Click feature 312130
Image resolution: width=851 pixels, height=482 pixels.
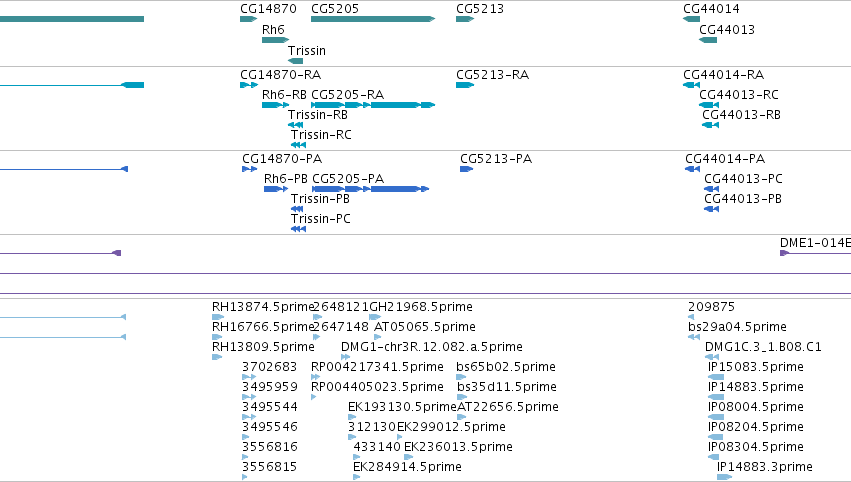point(372,428)
